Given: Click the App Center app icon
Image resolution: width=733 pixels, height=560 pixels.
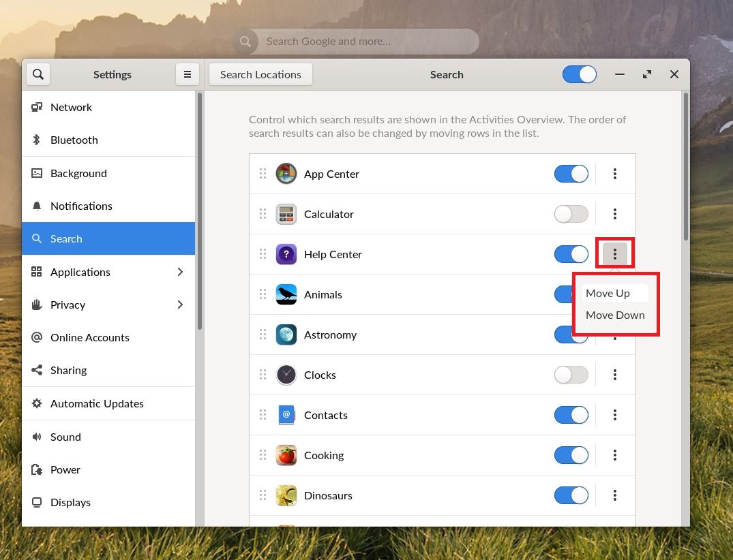Looking at the screenshot, I should [286, 174].
